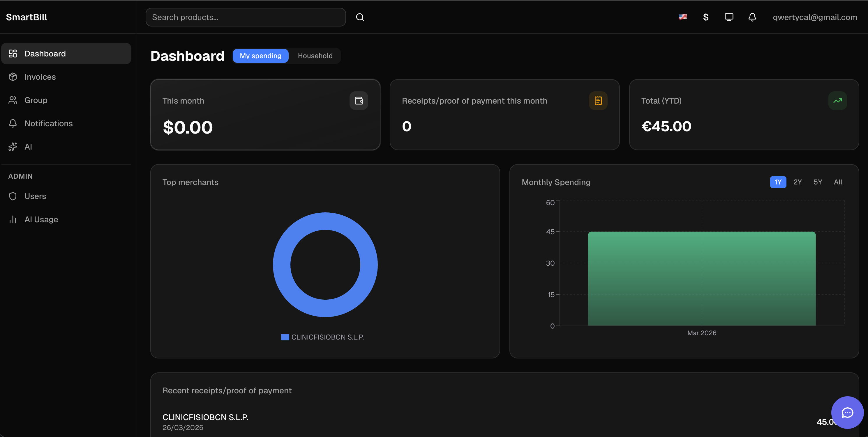Open the dollar currency selector
The image size is (868, 437).
[x=705, y=17]
